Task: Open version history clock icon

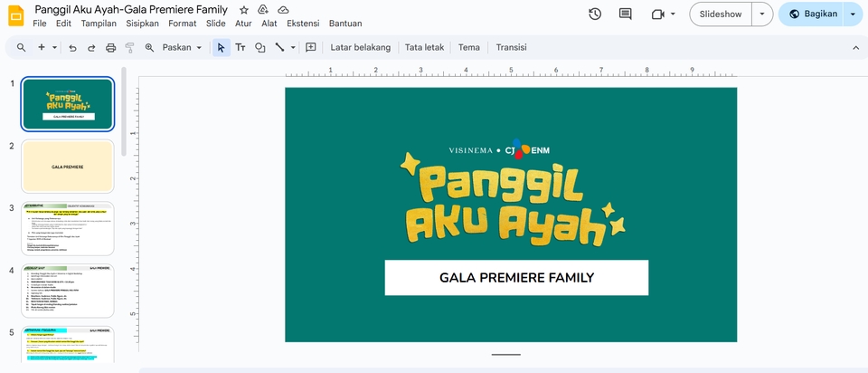Action: coord(595,14)
